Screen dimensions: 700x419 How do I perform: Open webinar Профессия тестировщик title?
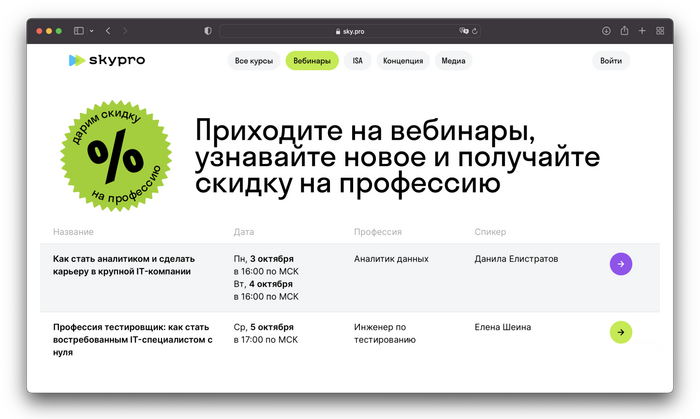(133, 340)
